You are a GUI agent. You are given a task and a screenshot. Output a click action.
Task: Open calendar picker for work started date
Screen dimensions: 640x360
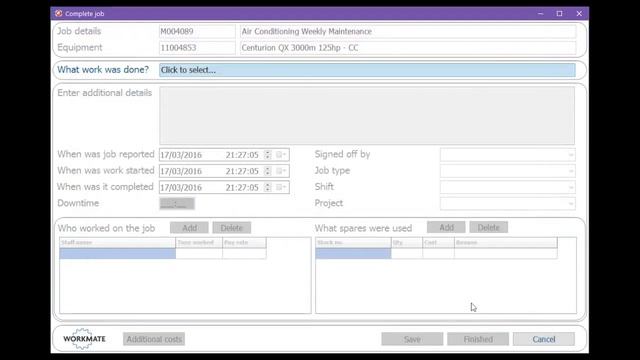280,171
